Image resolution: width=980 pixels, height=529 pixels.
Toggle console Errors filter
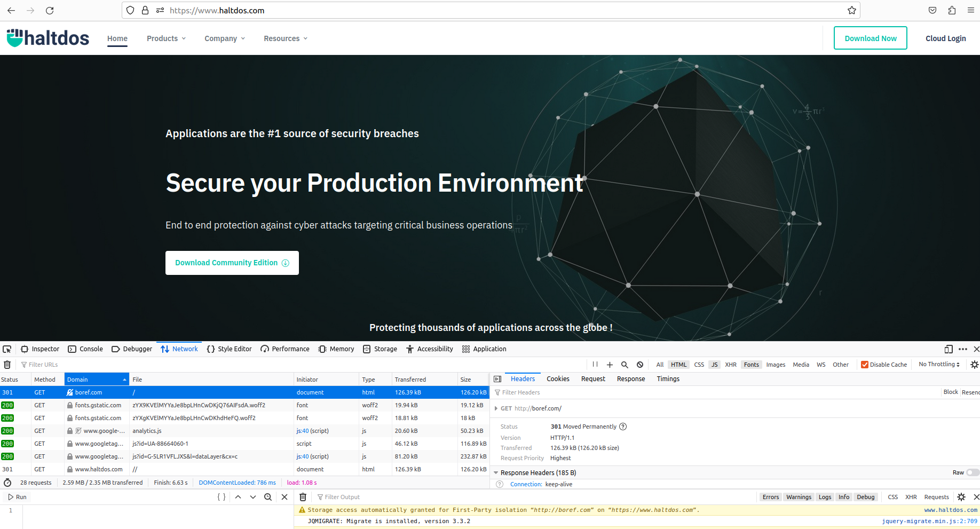[x=770, y=497]
